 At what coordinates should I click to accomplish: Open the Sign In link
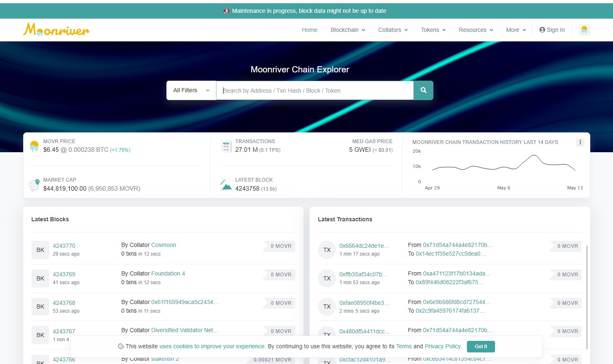[x=552, y=30]
